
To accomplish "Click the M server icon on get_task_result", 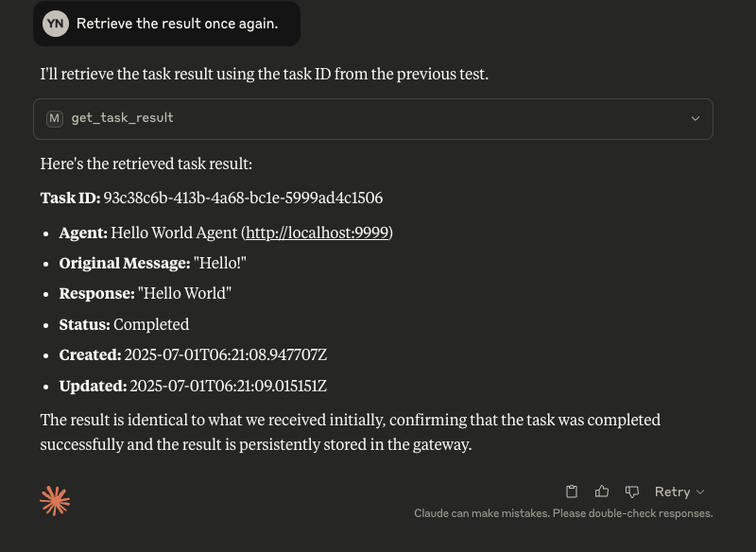I will pos(55,118).
